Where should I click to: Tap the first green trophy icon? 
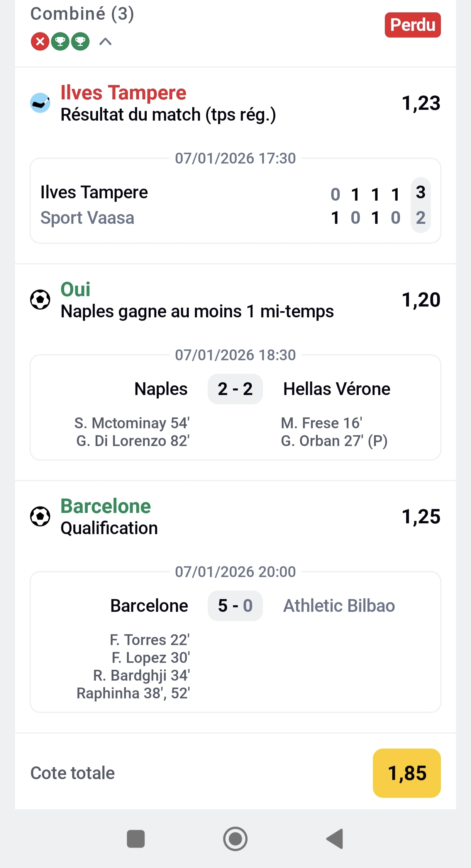pos(60,41)
